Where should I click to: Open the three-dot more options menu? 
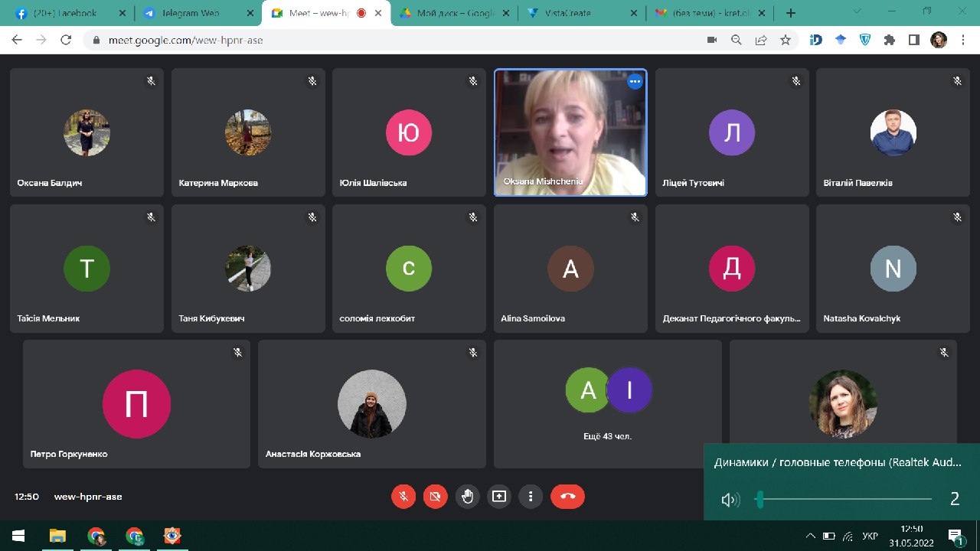(x=531, y=497)
